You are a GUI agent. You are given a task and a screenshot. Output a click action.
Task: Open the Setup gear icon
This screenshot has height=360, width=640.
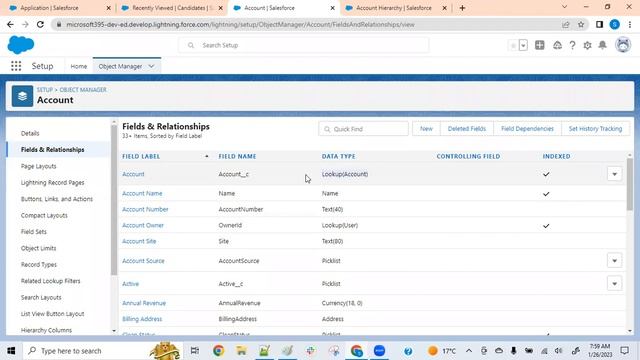[x=587, y=45]
